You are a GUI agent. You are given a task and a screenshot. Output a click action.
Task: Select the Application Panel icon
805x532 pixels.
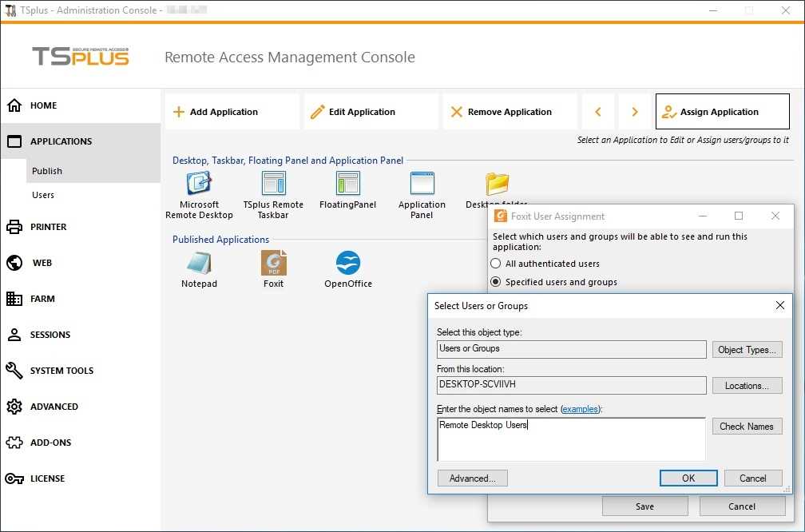[422, 185]
